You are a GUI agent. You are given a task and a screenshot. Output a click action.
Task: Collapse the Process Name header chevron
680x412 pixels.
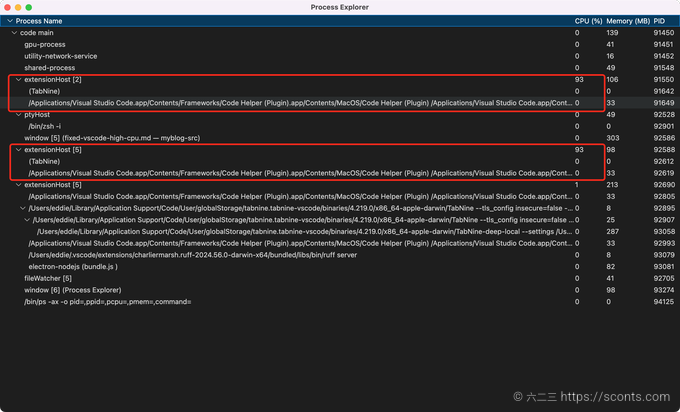pyautogui.click(x=10, y=21)
